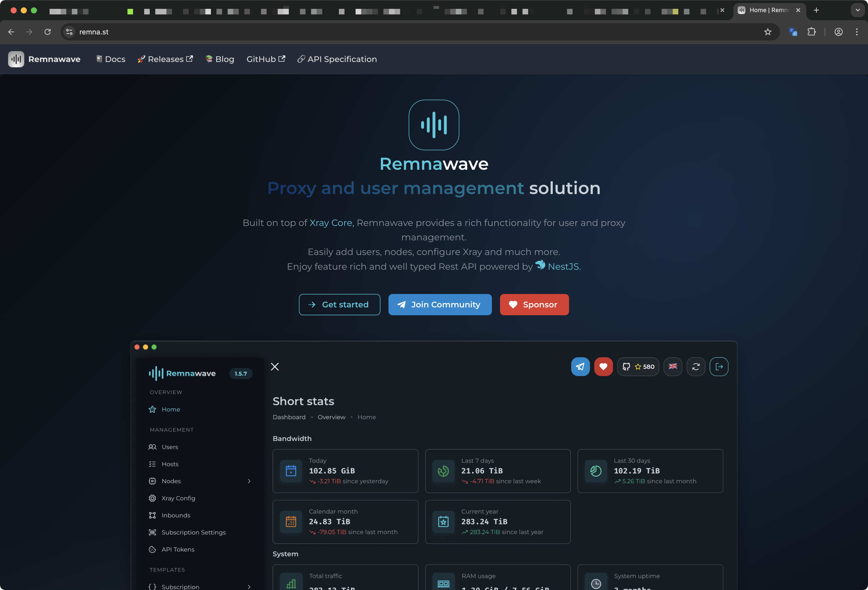The image size is (868, 590).
Task: Click the Overview breadcrumb
Action: 332,417
